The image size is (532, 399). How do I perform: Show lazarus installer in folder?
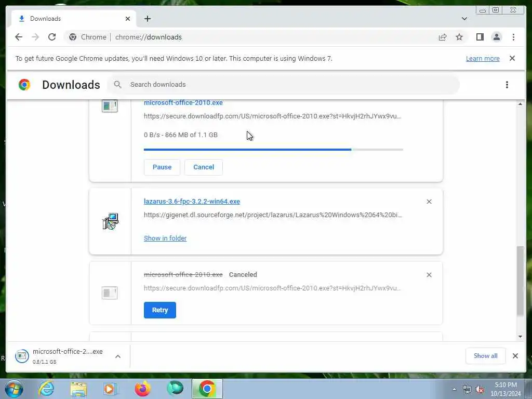165,238
